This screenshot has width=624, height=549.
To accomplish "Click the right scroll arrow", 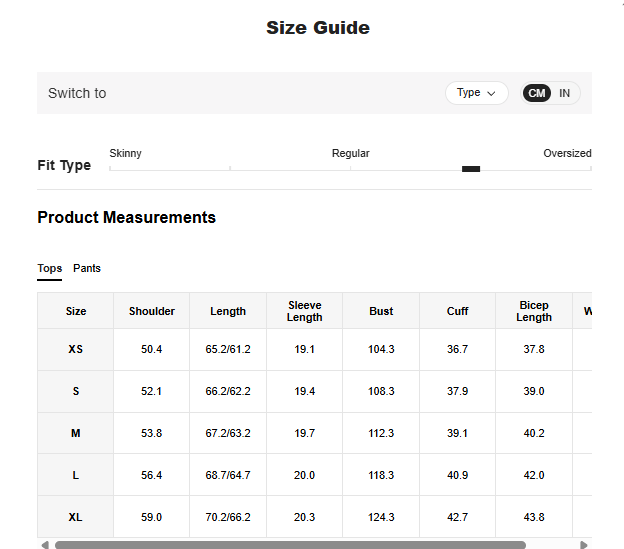I will (x=584, y=545).
